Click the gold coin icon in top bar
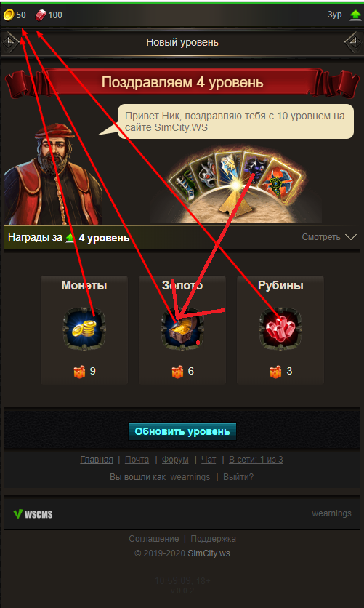Screen dimensions: 364x608 click(x=9, y=15)
